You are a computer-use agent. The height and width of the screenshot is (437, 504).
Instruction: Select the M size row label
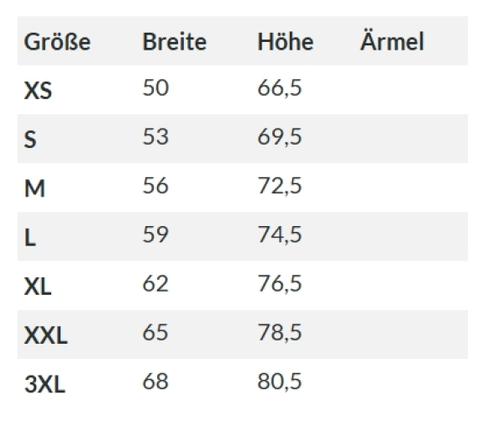34,188
